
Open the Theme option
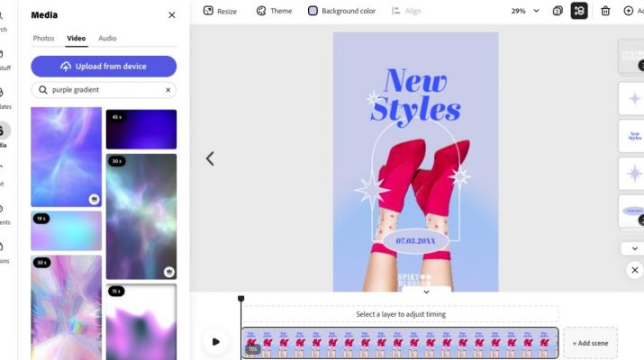click(x=274, y=11)
